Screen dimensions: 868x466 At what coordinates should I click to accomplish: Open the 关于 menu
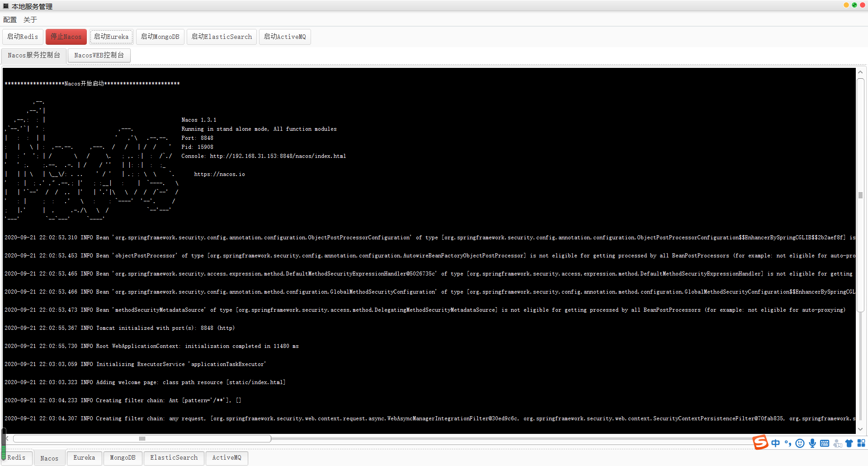point(30,19)
